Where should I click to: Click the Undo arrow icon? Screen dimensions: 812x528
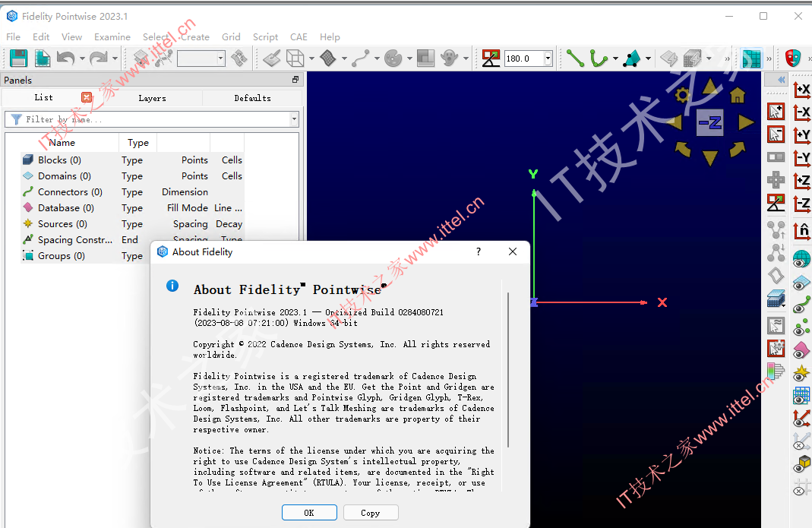tap(66, 58)
